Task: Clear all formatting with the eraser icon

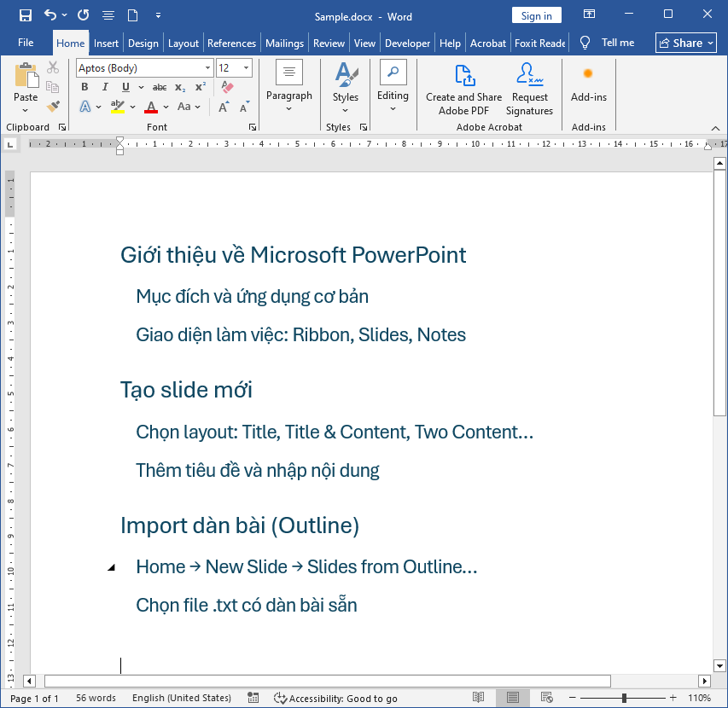Action: (227, 88)
